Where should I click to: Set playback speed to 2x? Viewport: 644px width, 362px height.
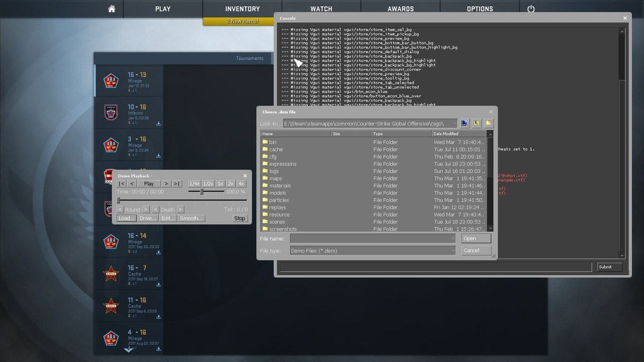(x=230, y=183)
